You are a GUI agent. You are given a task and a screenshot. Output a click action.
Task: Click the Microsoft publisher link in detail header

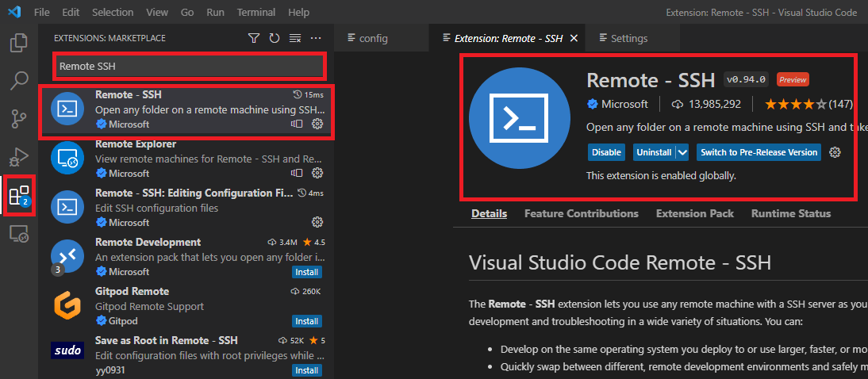click(x=624, y=103)
